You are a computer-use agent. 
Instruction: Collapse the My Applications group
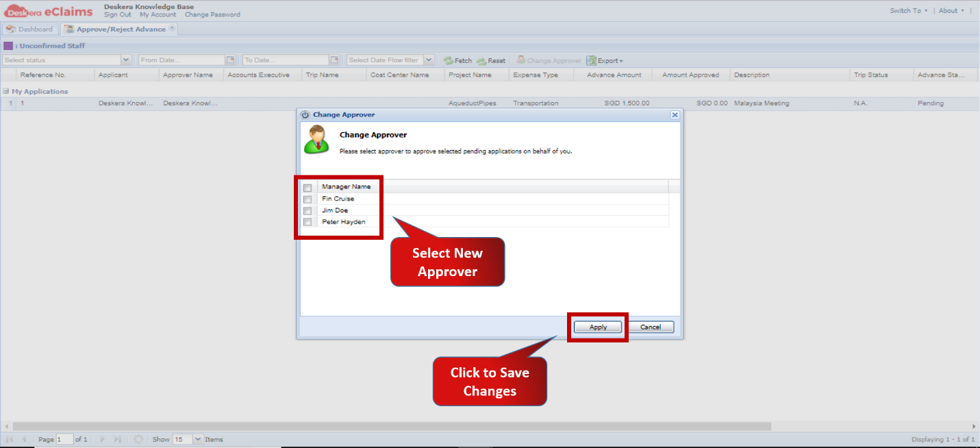click(x=6, y=90)
